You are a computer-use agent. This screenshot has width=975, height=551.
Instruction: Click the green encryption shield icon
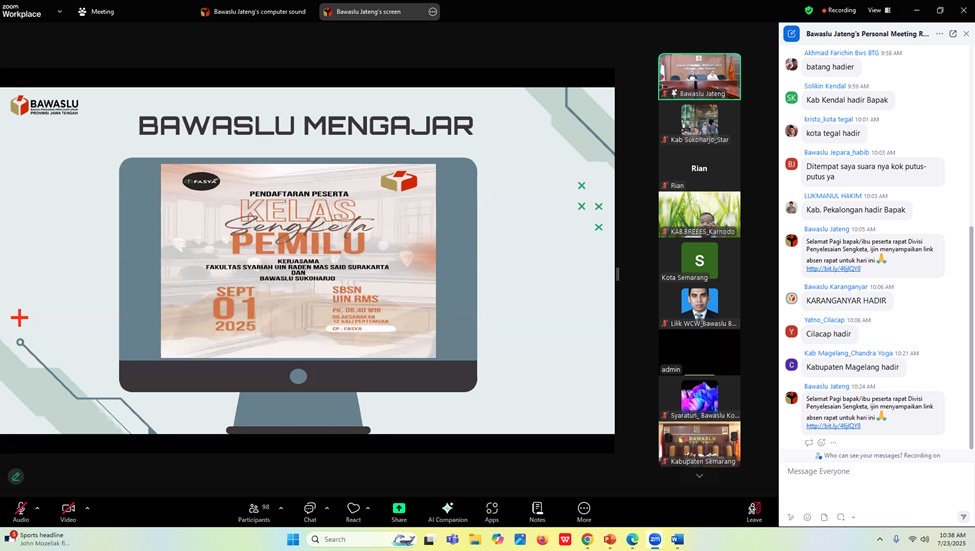pyautogui.click(x=808, y=11)
